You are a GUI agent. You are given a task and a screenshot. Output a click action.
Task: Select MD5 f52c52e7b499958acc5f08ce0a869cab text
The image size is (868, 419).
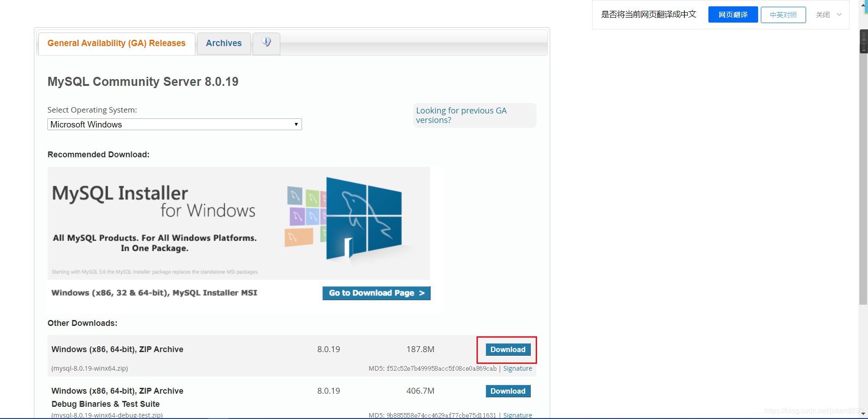point(432,368)
